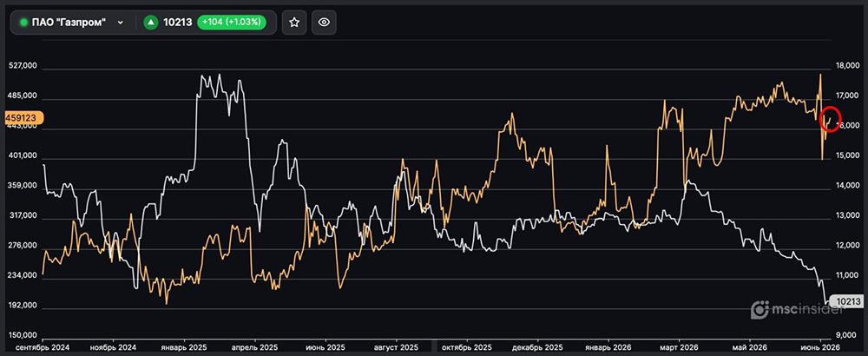This screenshot has height=356, width=868.
Task: Select январь 2025 on the time axis
Action: (184, 347)
